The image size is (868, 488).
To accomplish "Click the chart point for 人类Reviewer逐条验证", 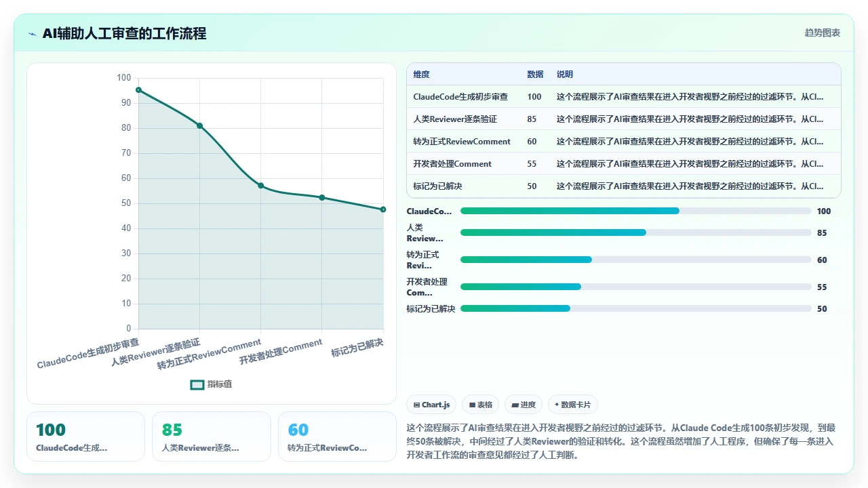I will pos(199,125).
